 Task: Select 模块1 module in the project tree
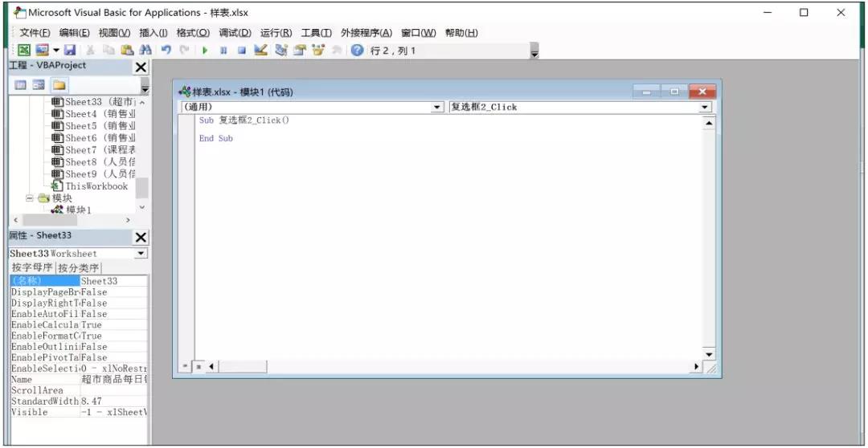[x=72, y=210]
